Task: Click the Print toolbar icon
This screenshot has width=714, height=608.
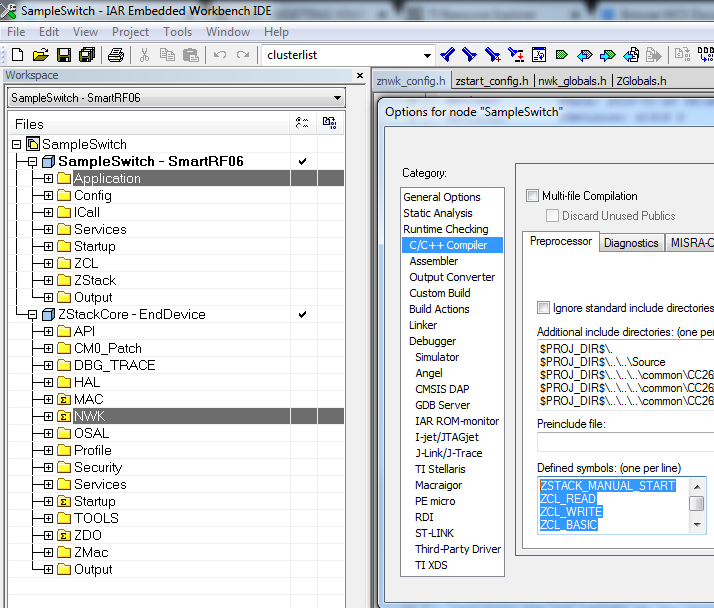Action: (x=116, y=55)
